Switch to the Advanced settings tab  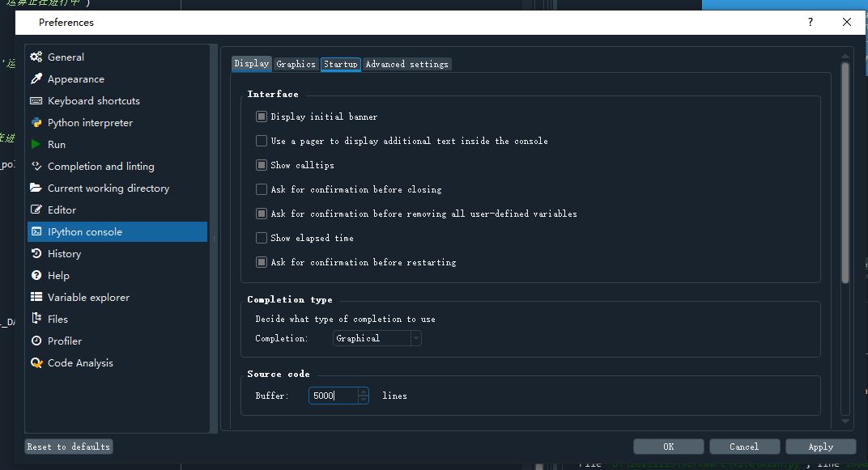[x=406, y=64]
